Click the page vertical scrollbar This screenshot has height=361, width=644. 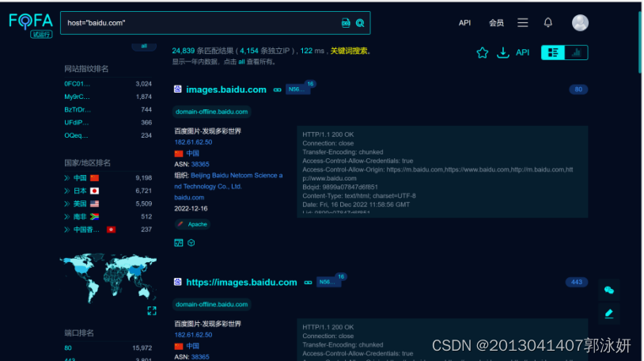(639, 41)
